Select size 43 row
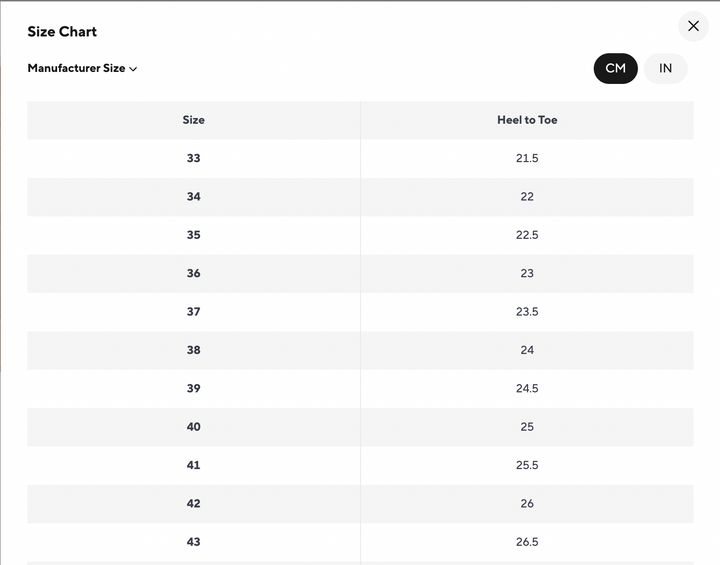 coord(193,542)
